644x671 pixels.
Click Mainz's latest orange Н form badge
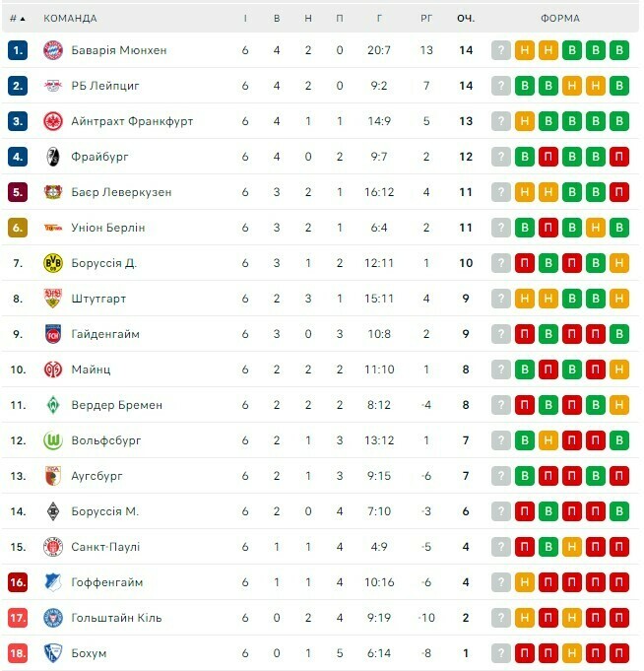pyautogui.click(x=619, y=369)
